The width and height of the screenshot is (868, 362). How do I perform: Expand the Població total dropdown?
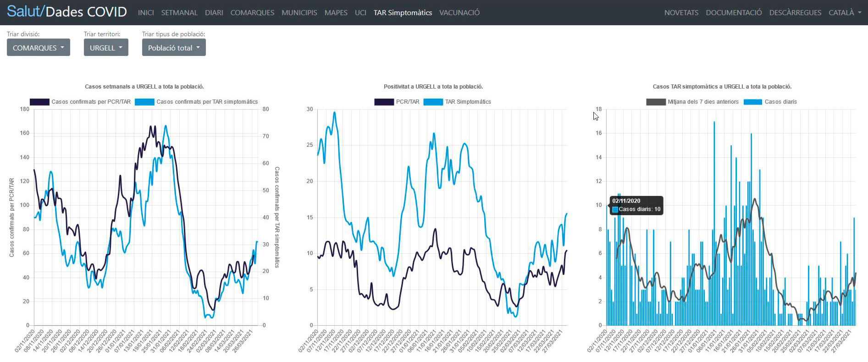173,48
